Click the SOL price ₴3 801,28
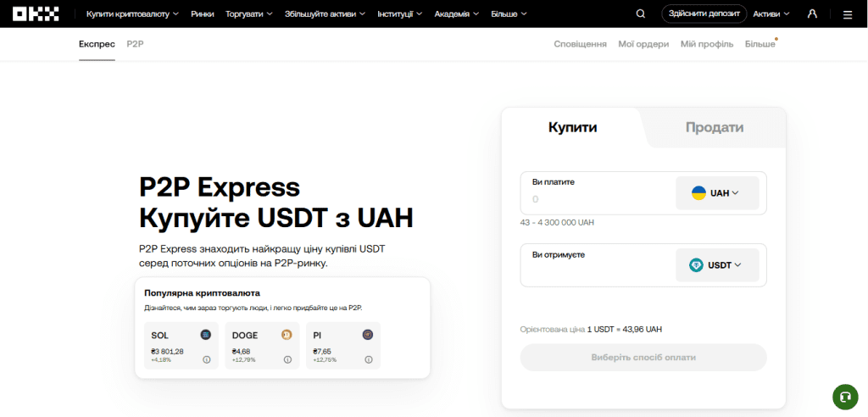The height and width of the screenshot is (417, 868). point(167,351)
